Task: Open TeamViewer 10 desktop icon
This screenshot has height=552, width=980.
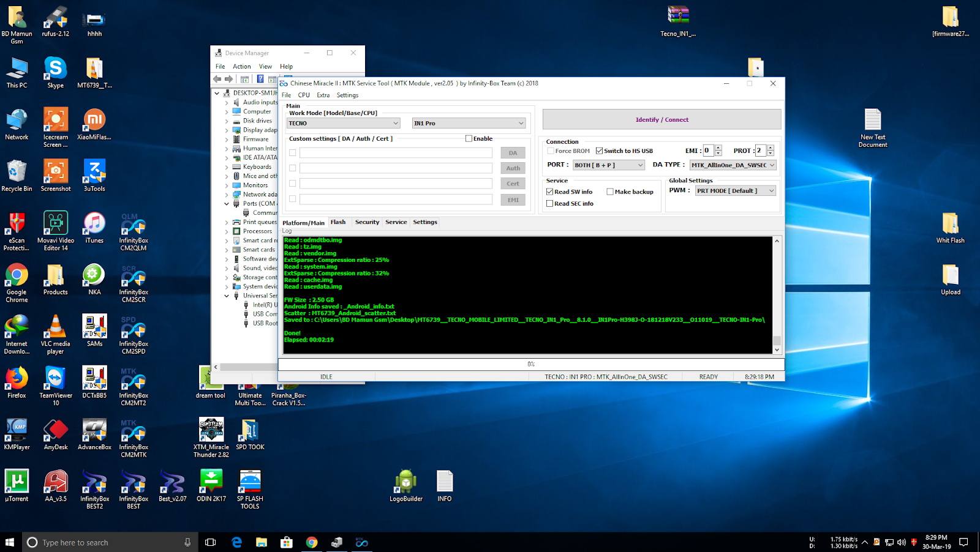Action: click(x=56, y=387)
